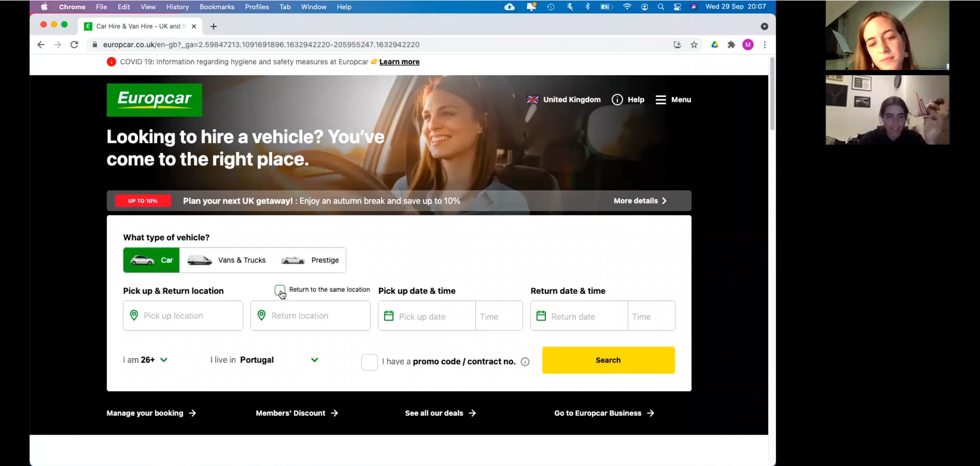Click the promo code info icon
The width and height of the screenshot is (980, 466).
525,362
